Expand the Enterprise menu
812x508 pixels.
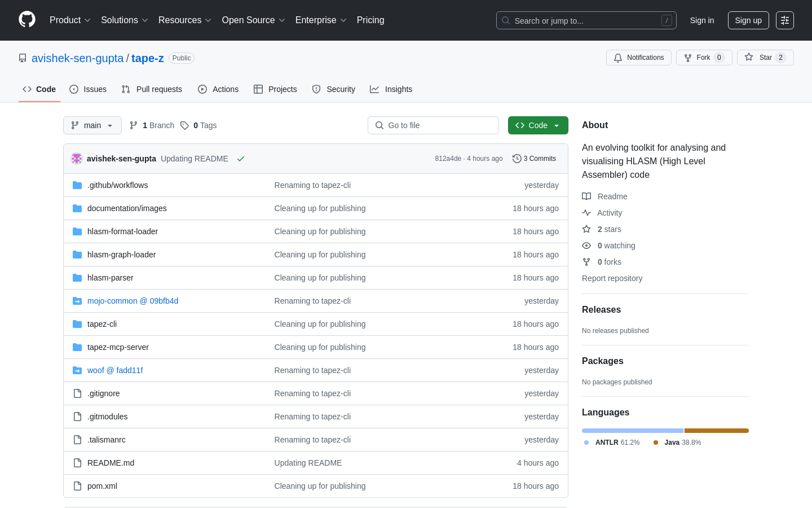[321, 20]
